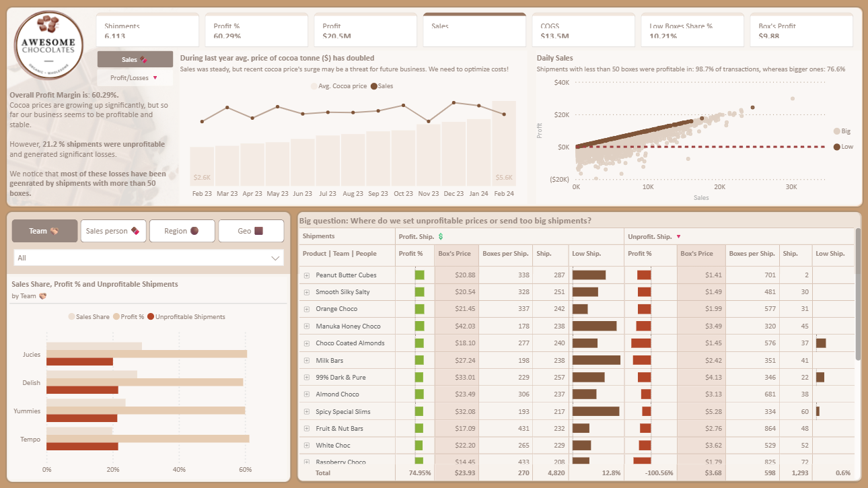Click the Tempo unprofitable shipments bar
The image size is (868, 488).
[82, 446]
